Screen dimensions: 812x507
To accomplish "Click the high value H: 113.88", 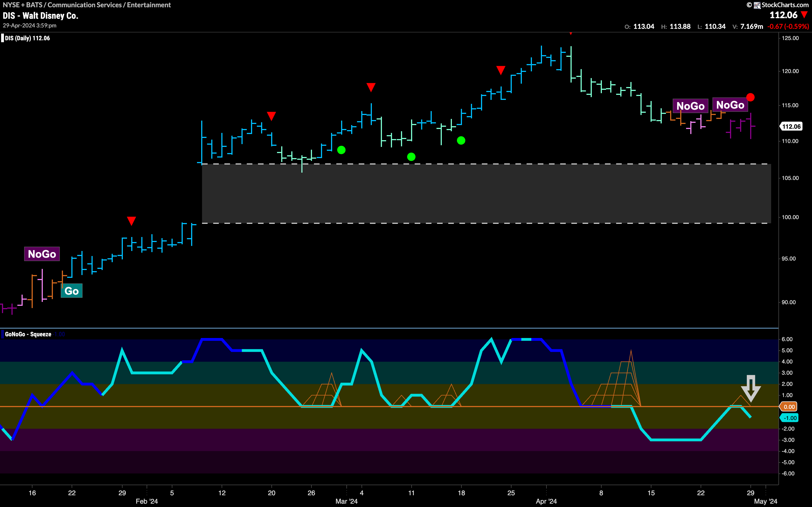I will (x=676, y=27).
